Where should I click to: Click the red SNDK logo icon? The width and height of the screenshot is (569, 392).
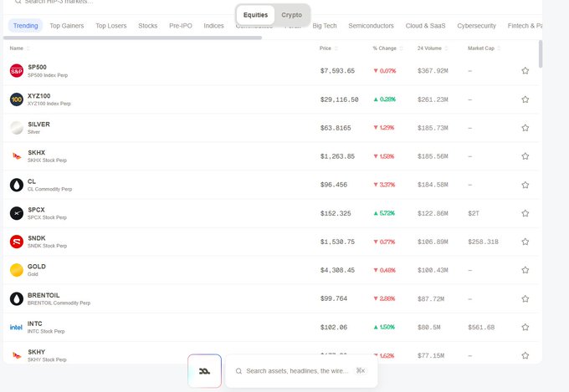click(17, 242)
